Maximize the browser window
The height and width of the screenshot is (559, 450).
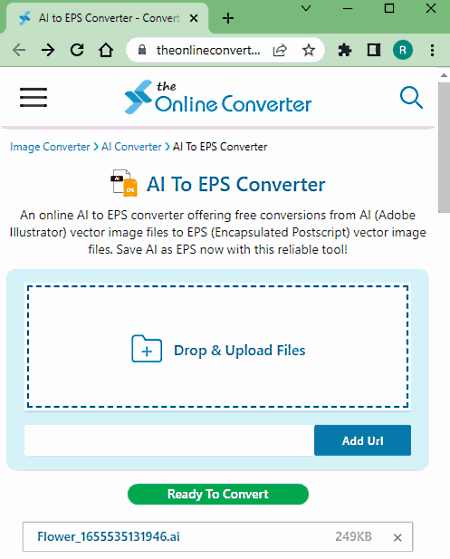pos(389,8)
